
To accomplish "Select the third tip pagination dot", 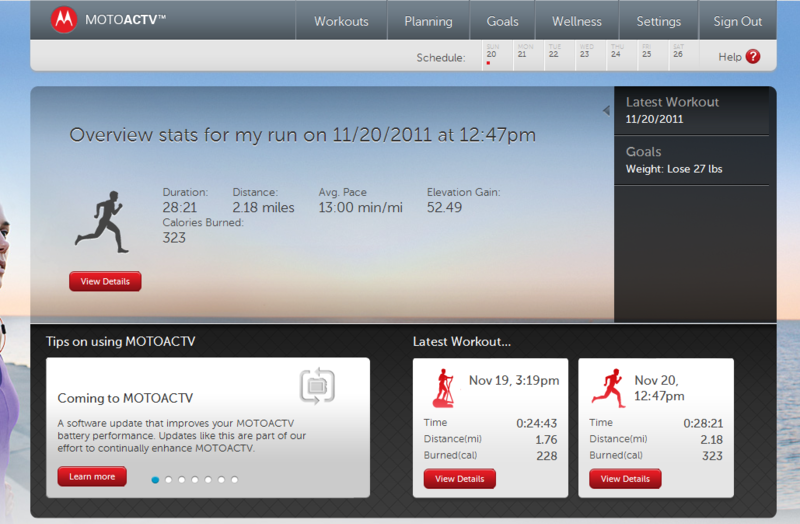I will click(182, 480).
